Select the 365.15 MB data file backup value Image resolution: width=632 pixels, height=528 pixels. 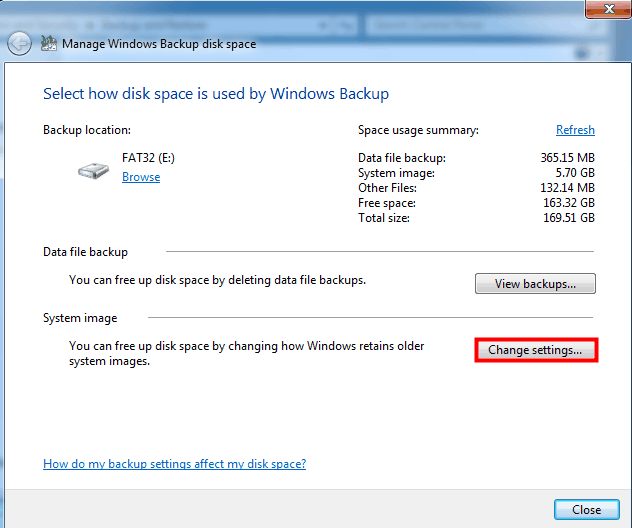tap(567, 158)
